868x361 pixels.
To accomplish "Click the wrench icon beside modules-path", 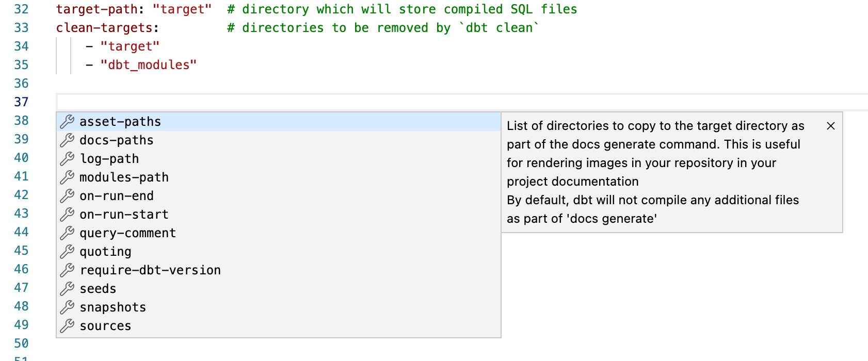I will (x=67, y=177).
